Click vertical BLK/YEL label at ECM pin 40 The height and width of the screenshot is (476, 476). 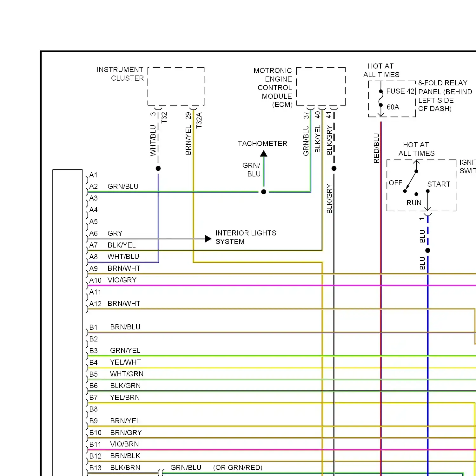coord(318,139)
